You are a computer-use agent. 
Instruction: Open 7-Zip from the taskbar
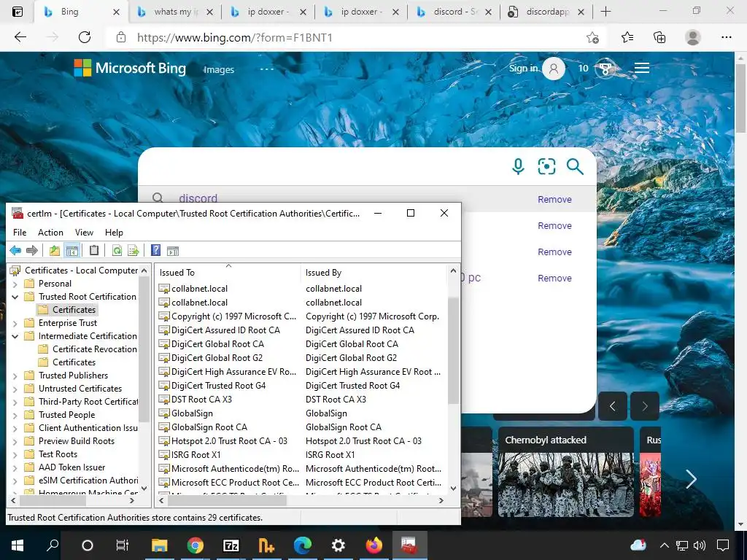tap(231, 545)
